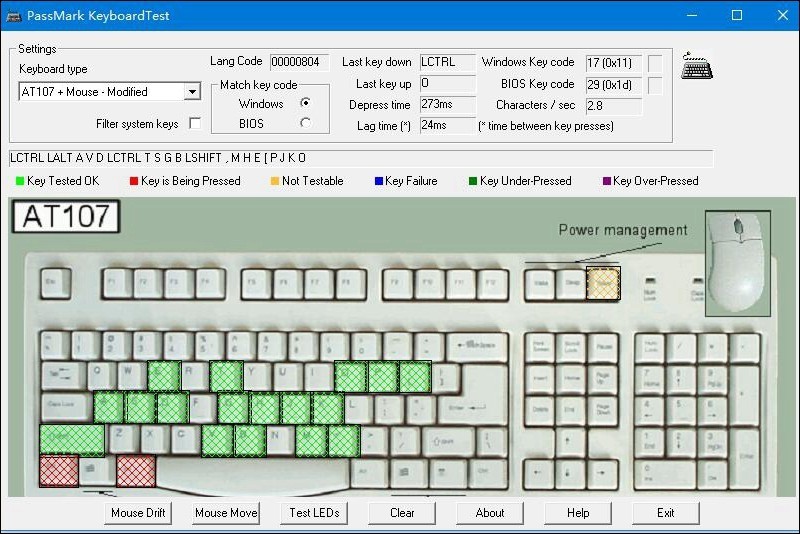Click the purple Key Over-Pressed legend swatch
The height and width of the screenshot is (534, 800).
[607, 181]
